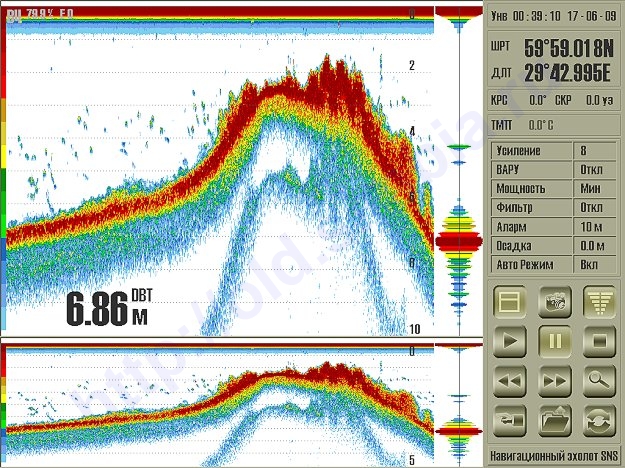
Task: Click the split-window layout icon
Action: pyautogui.click(x=512, y=300)
